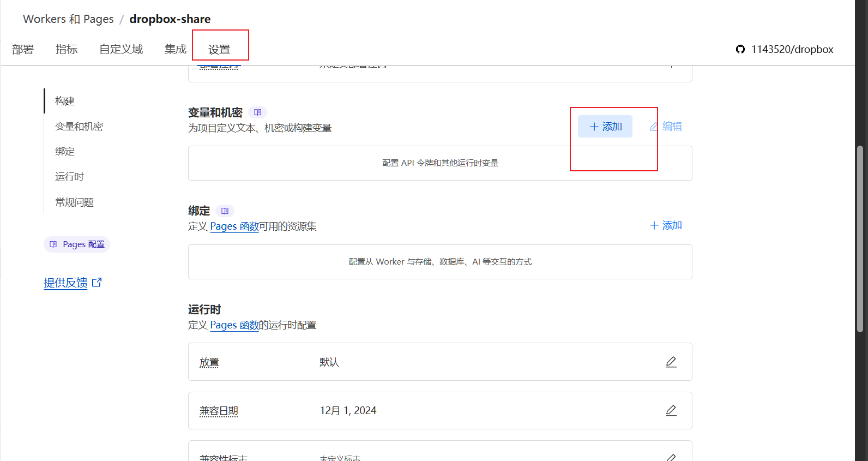Viewport: 868px width, 461px height.
Task: Select 常规问题 in the left sidebar
Action: 74,202
